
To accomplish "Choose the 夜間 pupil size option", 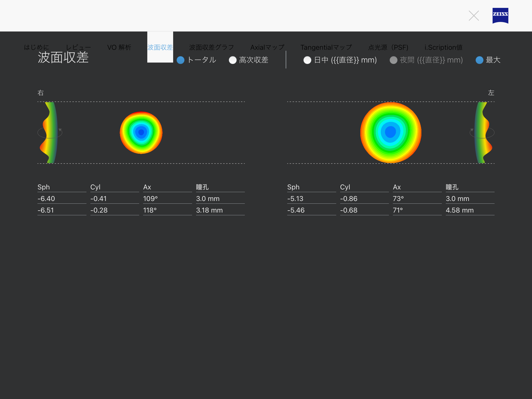I will coord(394,60).
